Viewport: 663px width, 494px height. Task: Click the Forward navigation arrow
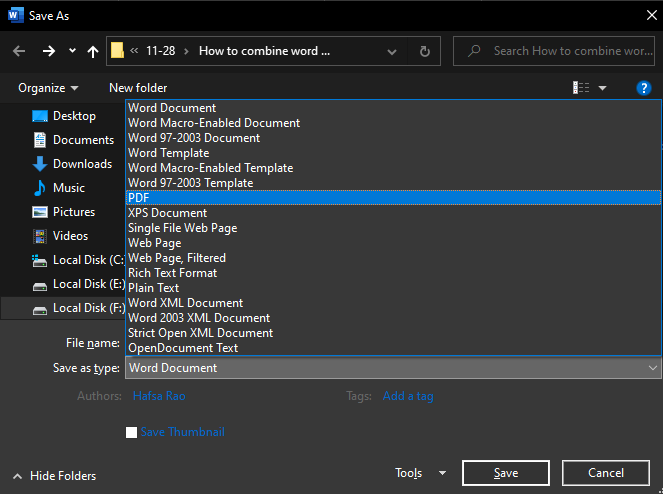[49, 51]
